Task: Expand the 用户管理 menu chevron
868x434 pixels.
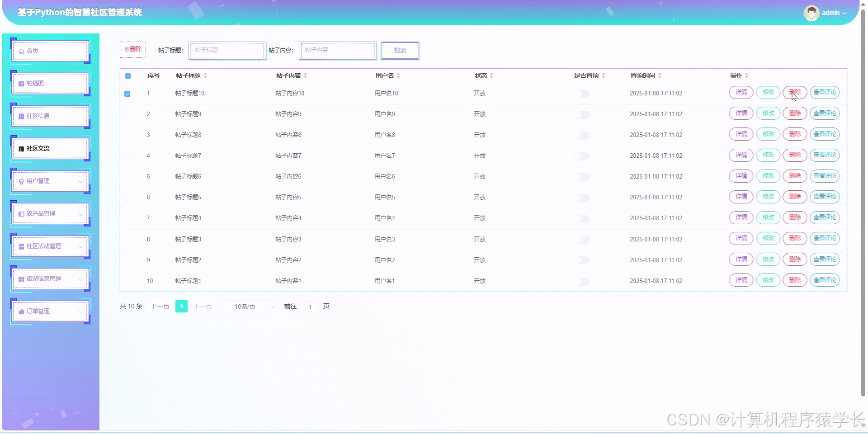Action: [80, 182]
